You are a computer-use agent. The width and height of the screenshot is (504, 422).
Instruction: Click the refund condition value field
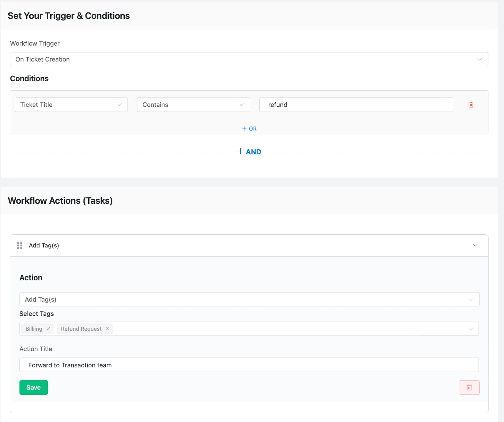pos(356,105)
